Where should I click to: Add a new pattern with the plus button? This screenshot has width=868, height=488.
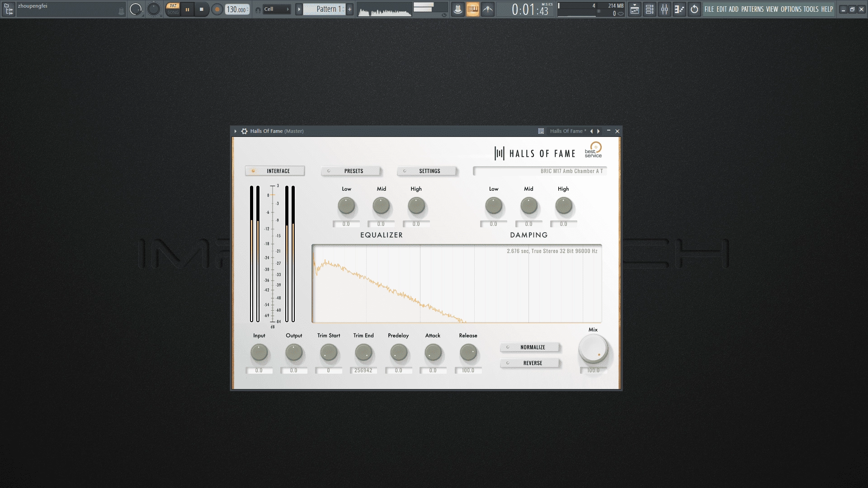(x=350, y=9)
